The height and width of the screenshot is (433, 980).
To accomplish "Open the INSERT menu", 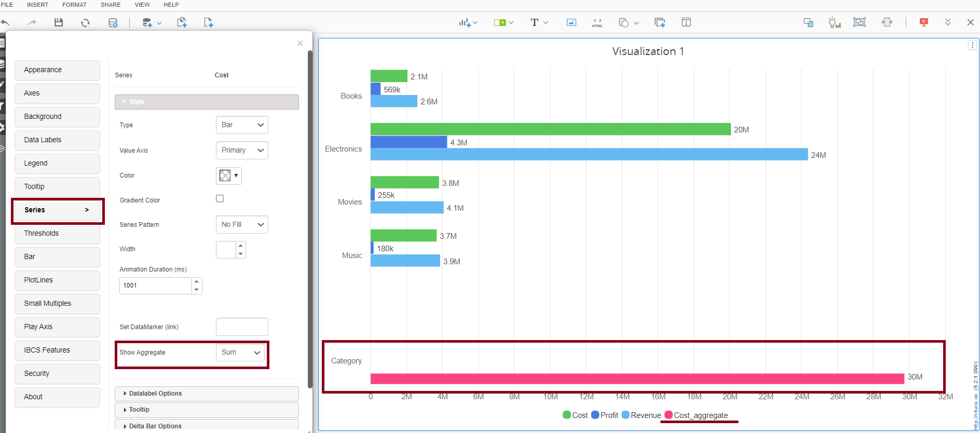I will [x=37, y=5].
